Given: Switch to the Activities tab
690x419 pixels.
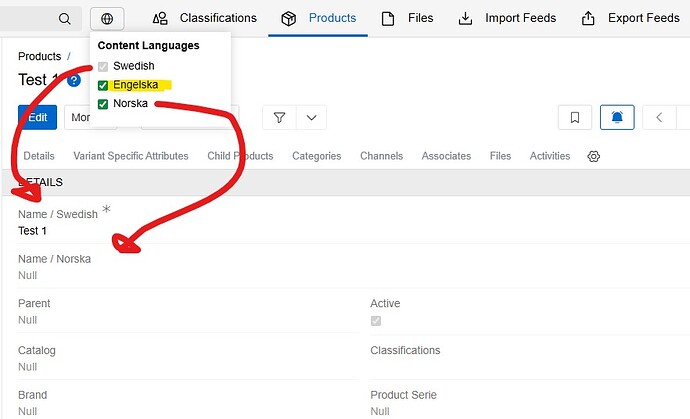Looking at the screenshot, I should [x=550, y=156].
